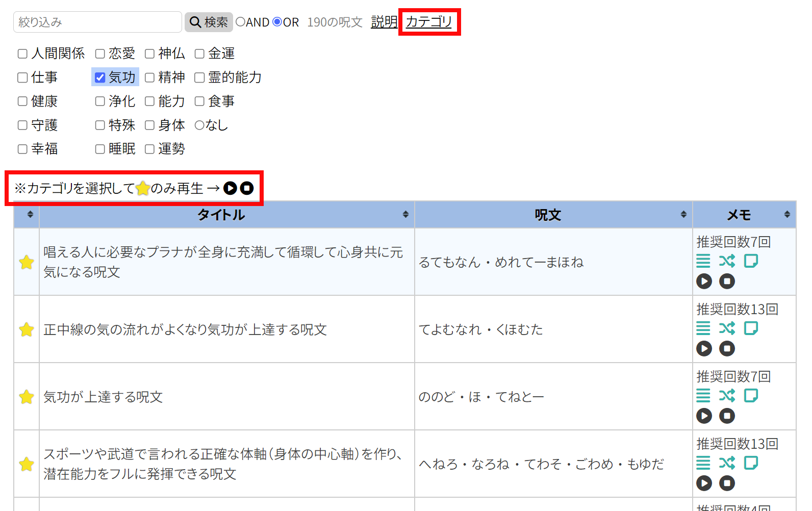Click the list icon in the first row

pos(703,261)
